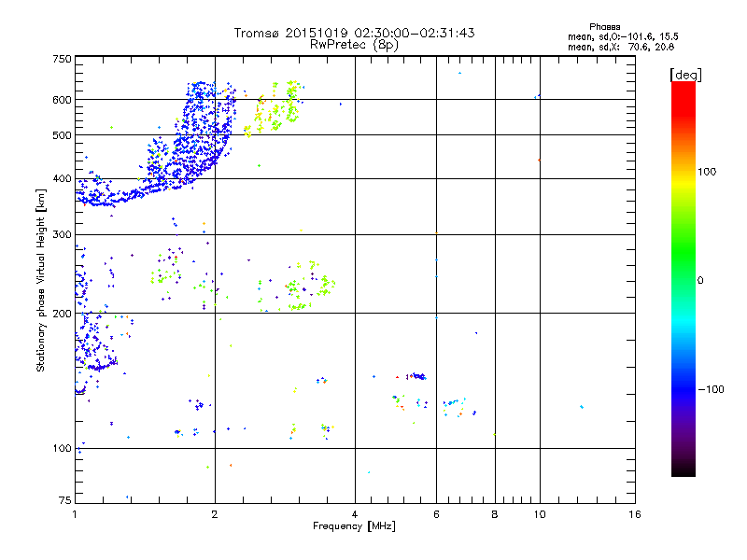
Task: Click the 'mean, sd,X: 70.6, 20.8' text
Action: (621, 47)
